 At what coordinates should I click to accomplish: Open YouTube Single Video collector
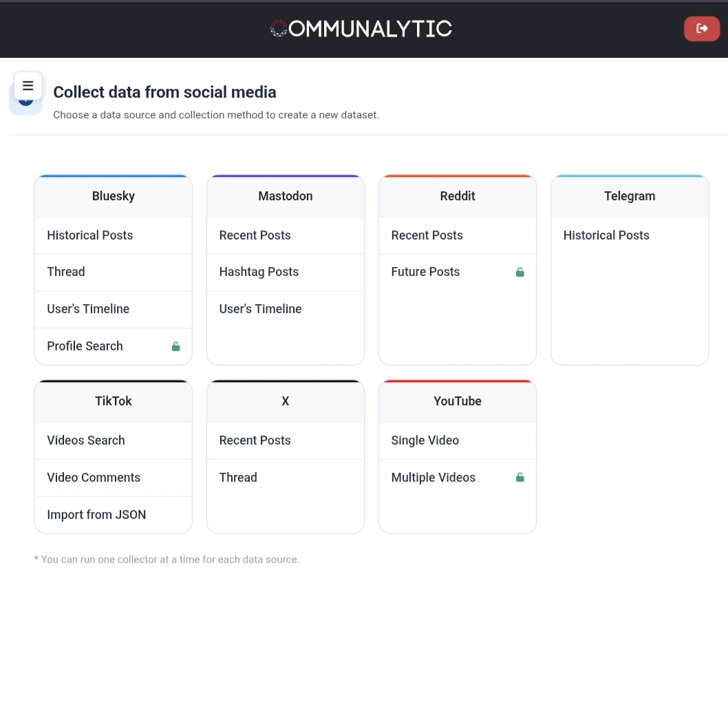425,440
